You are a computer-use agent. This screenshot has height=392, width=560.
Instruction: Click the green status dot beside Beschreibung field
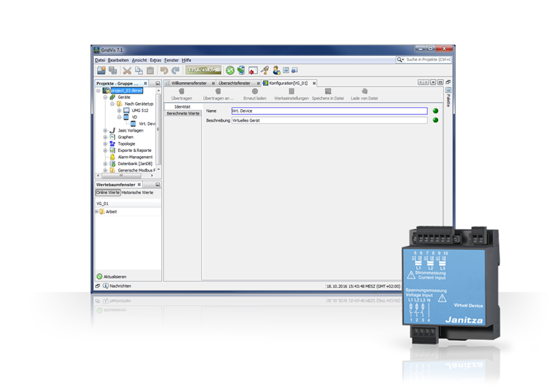(435, 120)
